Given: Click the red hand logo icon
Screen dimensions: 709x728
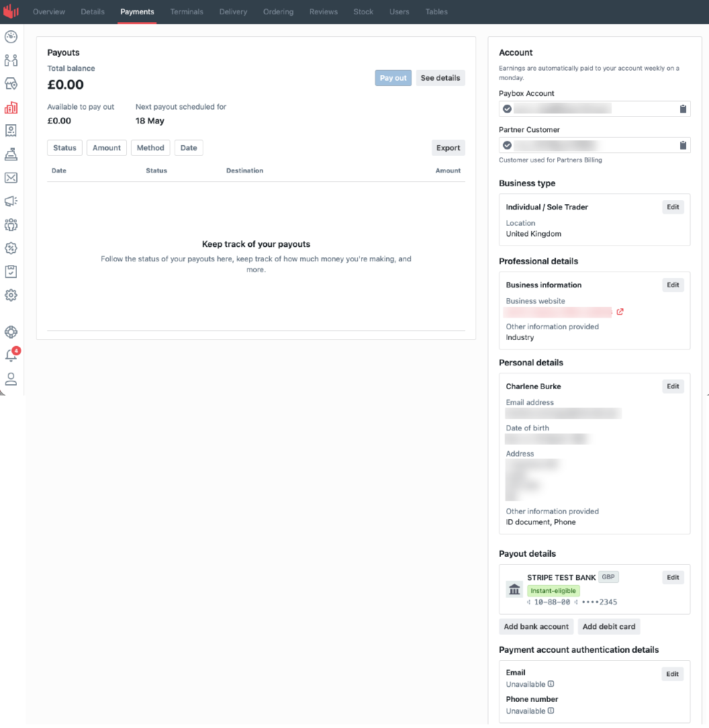Looking at the screenshot, I should click(x=11, y=11).
